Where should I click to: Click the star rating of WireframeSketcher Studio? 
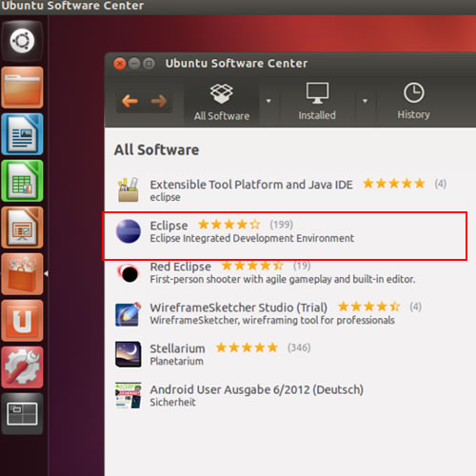[x=368, y=307]
